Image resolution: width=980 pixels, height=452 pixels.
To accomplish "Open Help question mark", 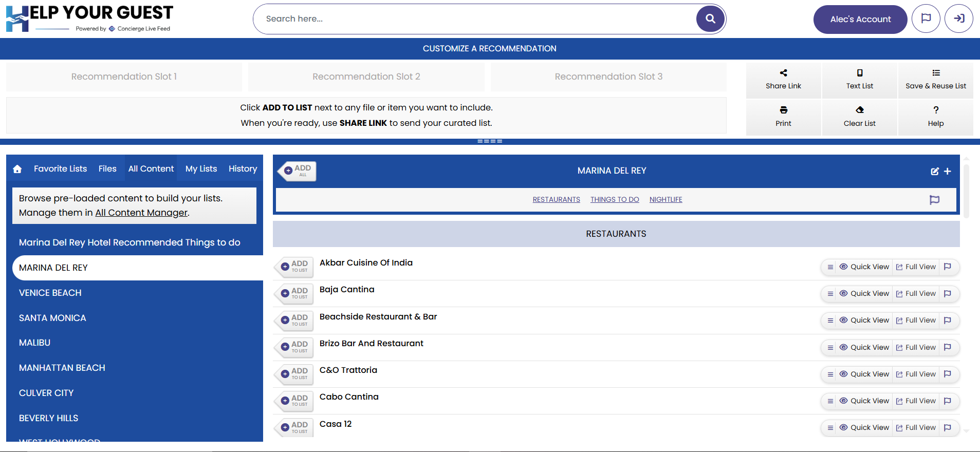I will pos(936,117).
